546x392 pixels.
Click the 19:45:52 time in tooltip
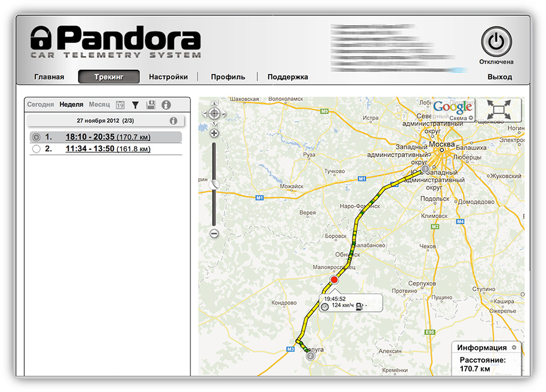click(335, 299)
